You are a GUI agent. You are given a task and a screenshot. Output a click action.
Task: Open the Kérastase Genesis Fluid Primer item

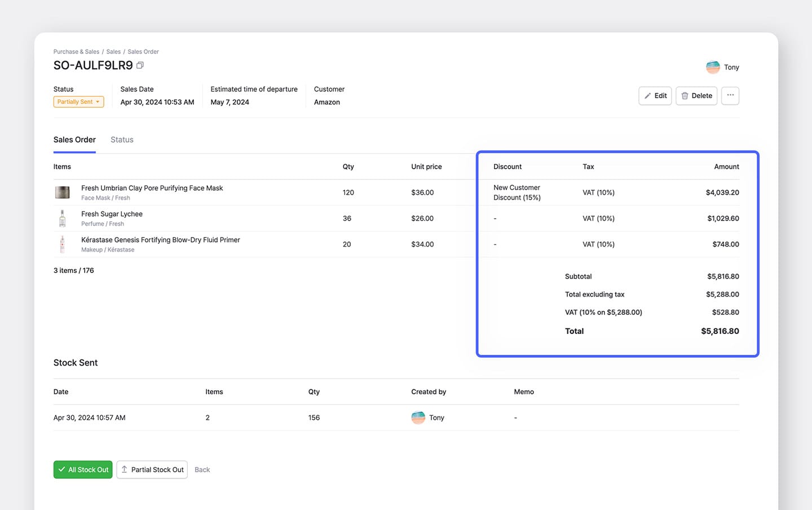click(160, 240)
